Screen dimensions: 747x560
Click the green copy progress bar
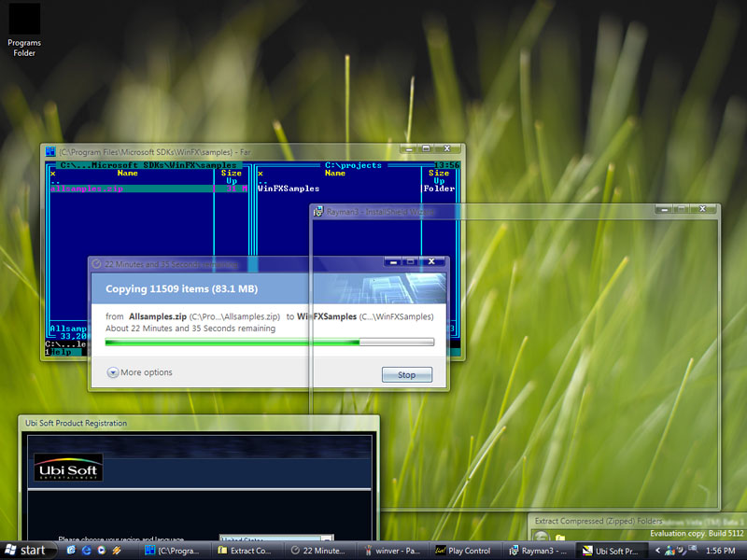click(x=270, y=342)
